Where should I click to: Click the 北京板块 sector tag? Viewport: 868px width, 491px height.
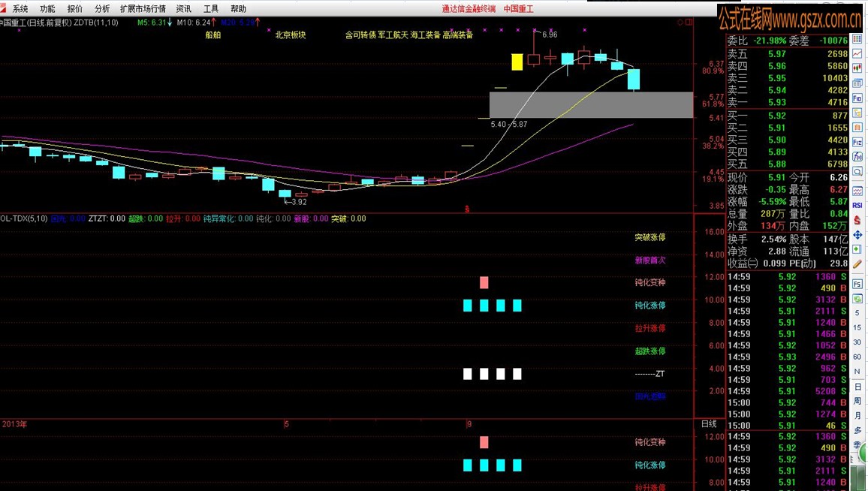click(x=291, y=35)
